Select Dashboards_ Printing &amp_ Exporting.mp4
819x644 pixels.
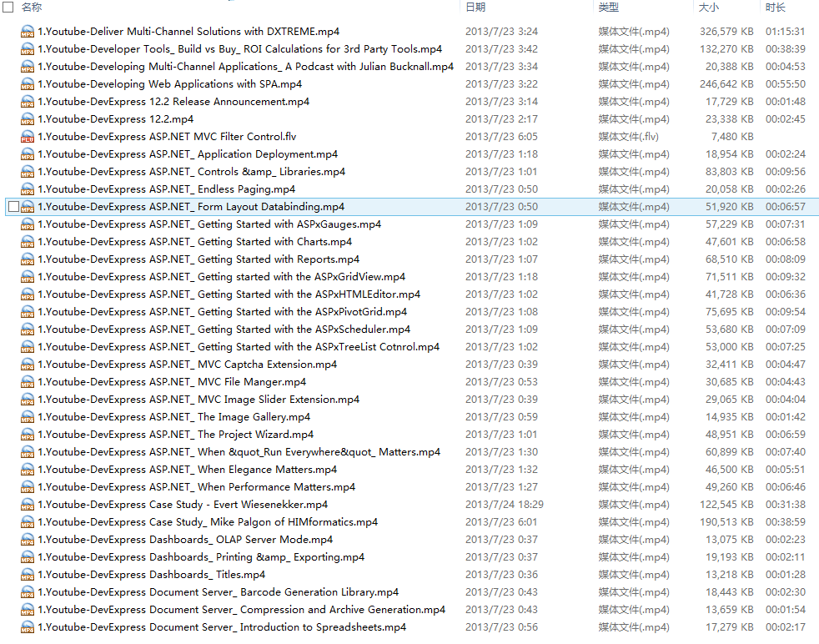click(x=201, y=557)
